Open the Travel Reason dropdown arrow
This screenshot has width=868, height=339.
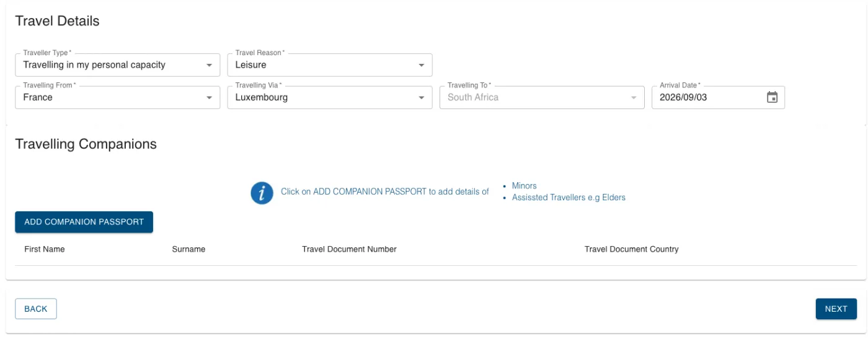point(421,65)
